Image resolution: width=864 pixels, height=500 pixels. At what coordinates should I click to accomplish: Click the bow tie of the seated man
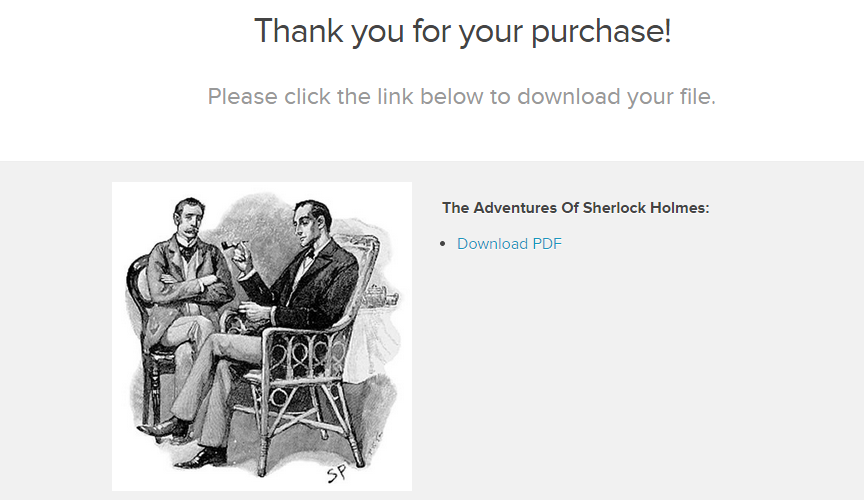[309, 254]
